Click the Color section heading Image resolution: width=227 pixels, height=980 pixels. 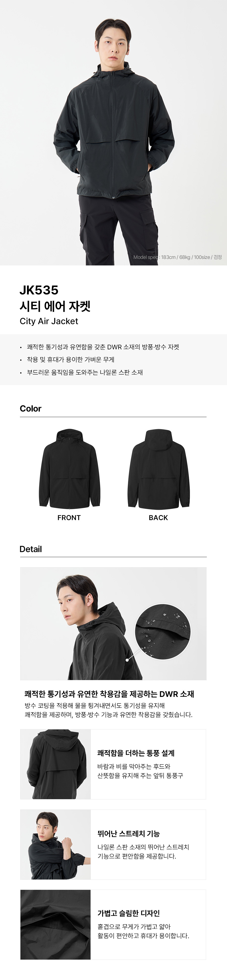pos(31,409)
